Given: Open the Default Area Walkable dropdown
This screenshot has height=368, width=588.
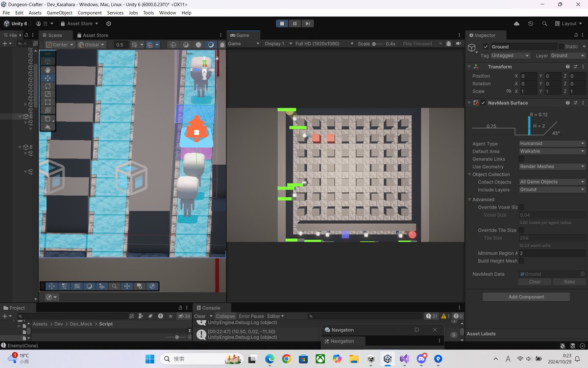Looking at the screenshot, I should pyautogui.click(x=552, y=151).
